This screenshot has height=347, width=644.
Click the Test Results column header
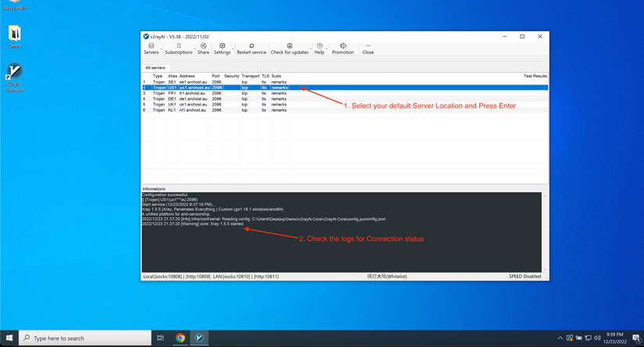click(x=535, y=76)
